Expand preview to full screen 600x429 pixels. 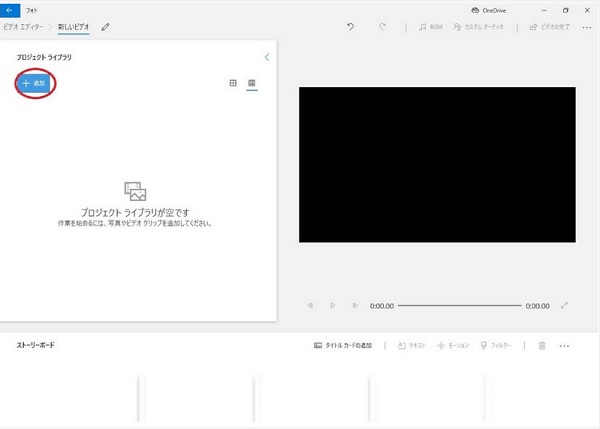(565, 305)
